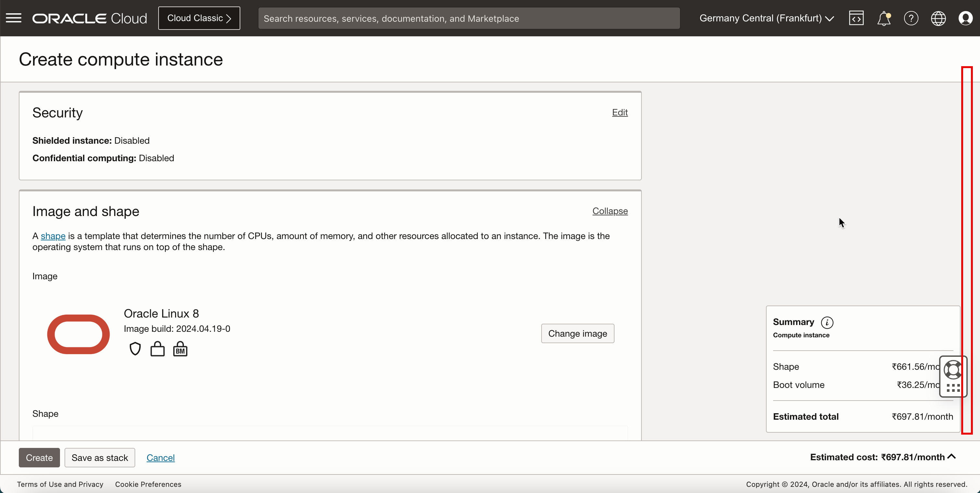Screen dimensions: 980x493
Task: Click the Create compute instance button
Action: click(x=39, y=457)
